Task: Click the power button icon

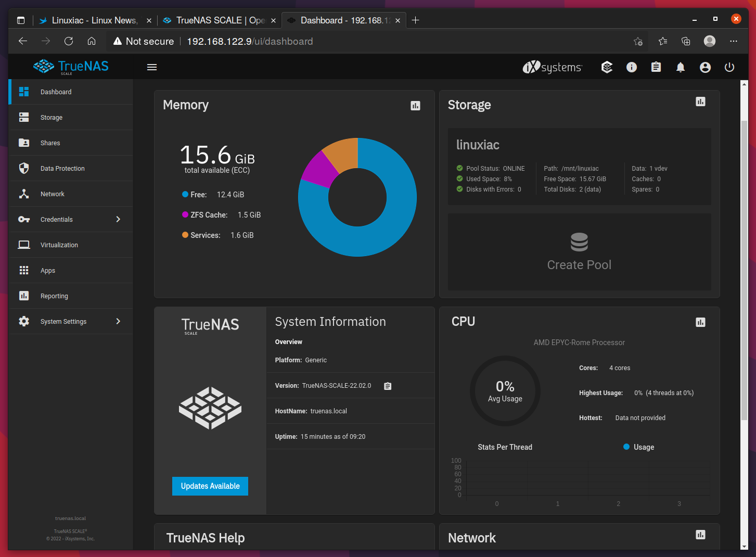Action: click(x=729, y=67)
